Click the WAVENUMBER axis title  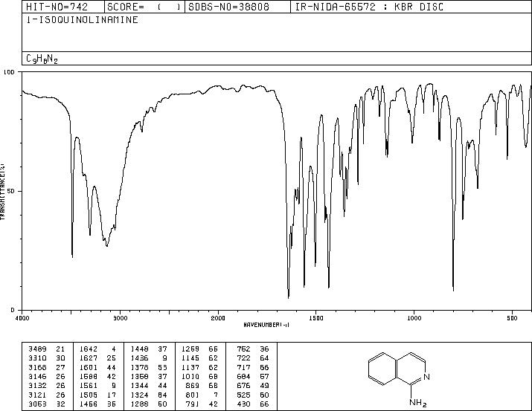coord(266,325)
